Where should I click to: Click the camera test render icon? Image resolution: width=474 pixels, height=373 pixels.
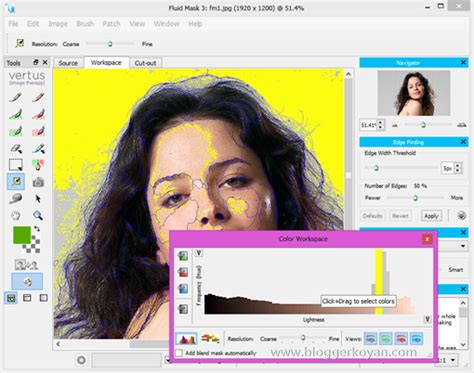(38, 182)
